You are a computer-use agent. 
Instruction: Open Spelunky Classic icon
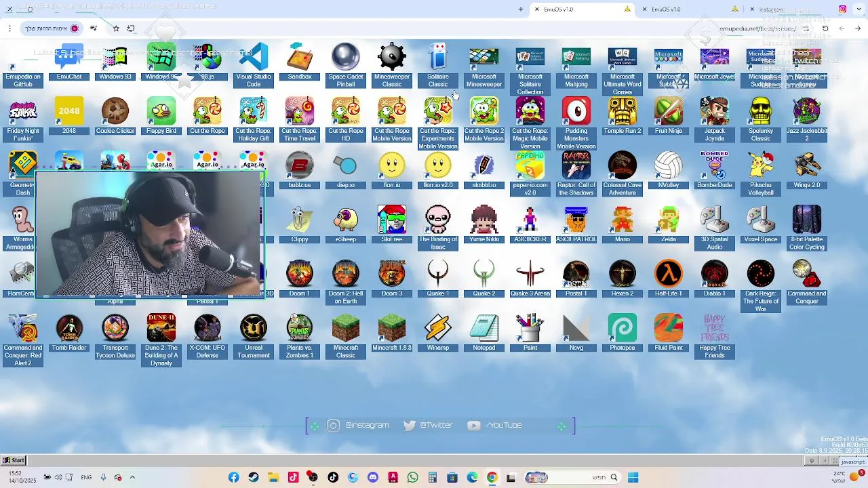[761, 120]
